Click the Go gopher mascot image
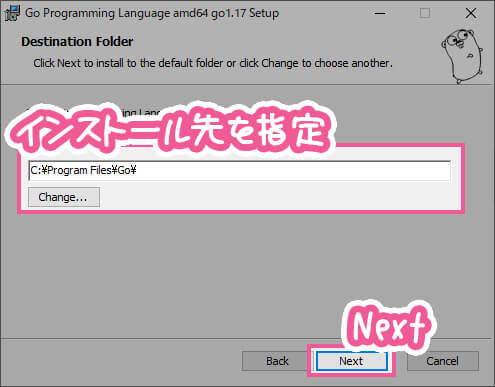 pyautogui.click(x=462, y=56)
